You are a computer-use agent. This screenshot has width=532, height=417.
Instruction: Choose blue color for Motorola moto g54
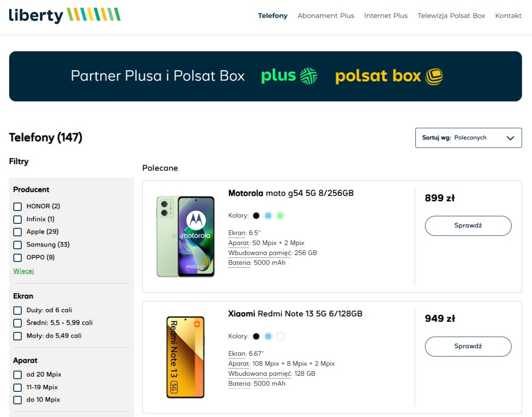(x=268, y=216)
